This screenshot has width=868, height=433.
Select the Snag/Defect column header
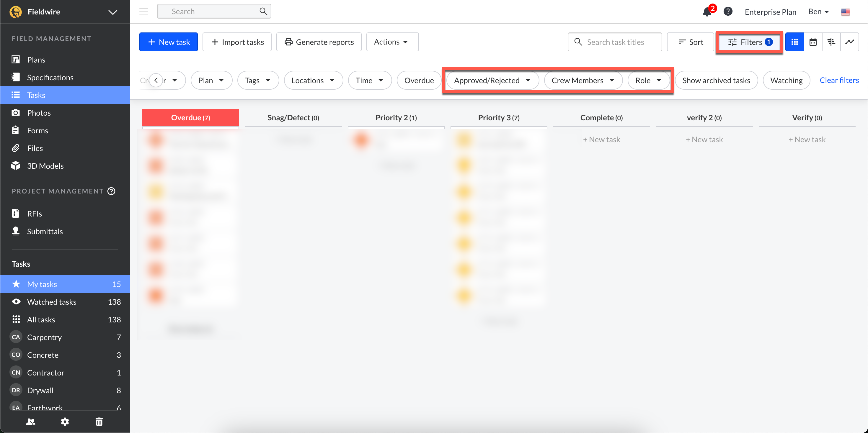(x=293, y=118)
